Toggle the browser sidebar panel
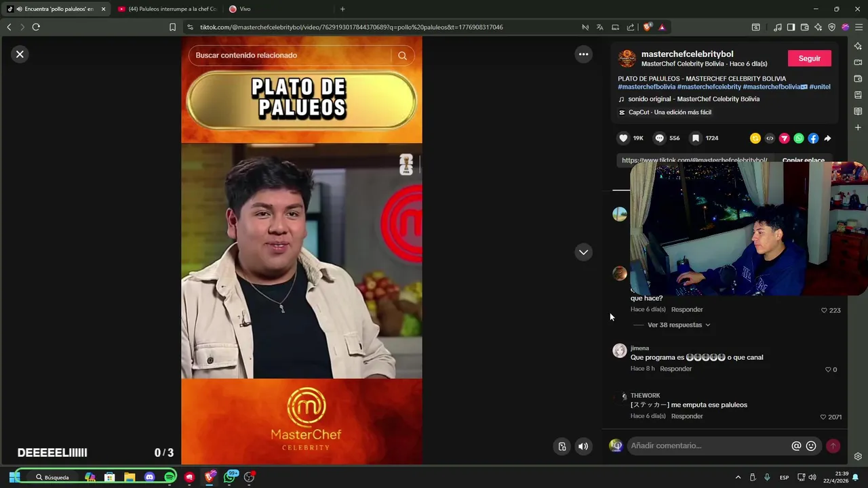 click(791, 27)
